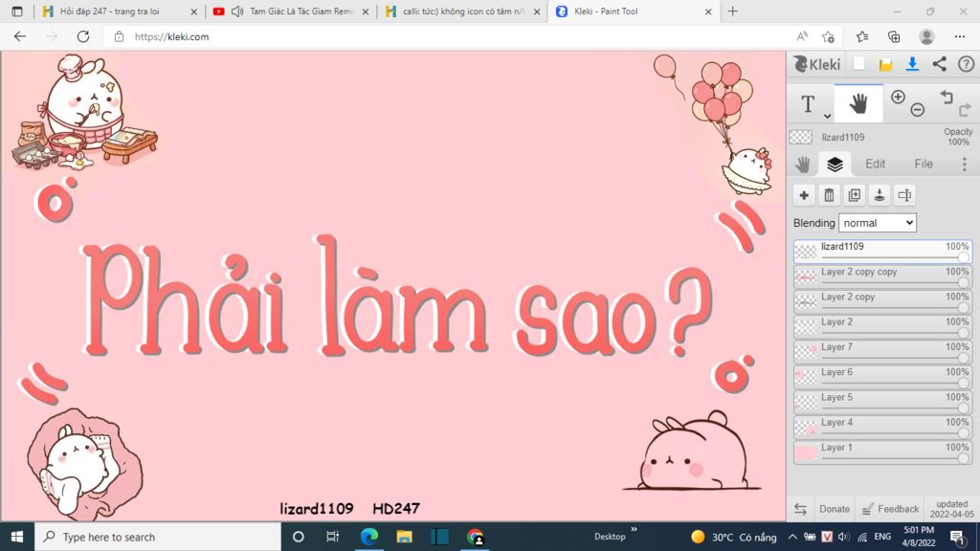Rename the selected layer
This screenshot has height=551, width=980.
click(904, 195)
